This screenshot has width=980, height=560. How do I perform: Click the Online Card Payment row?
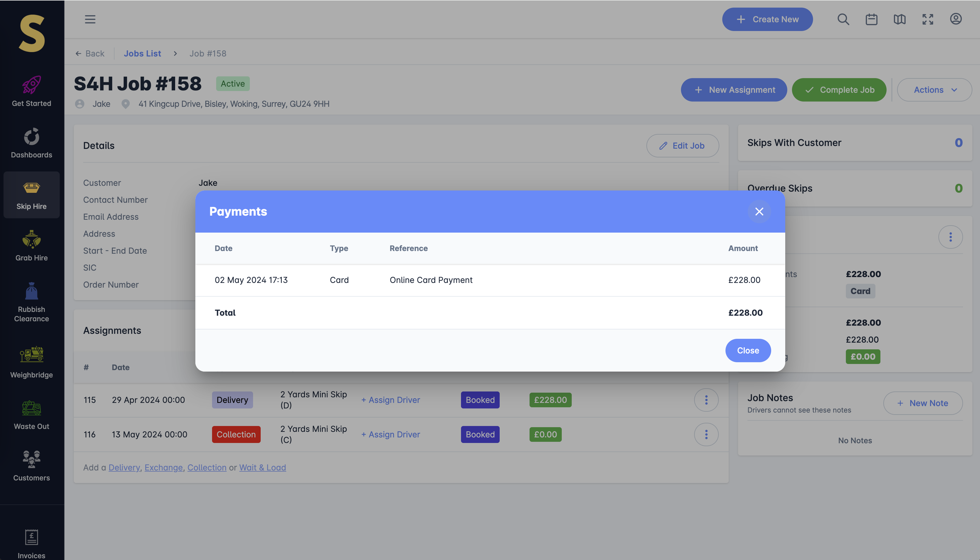[431, 280]
